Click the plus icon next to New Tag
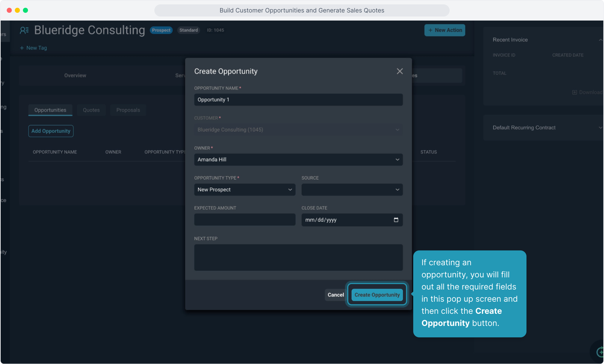 point(22,48)
